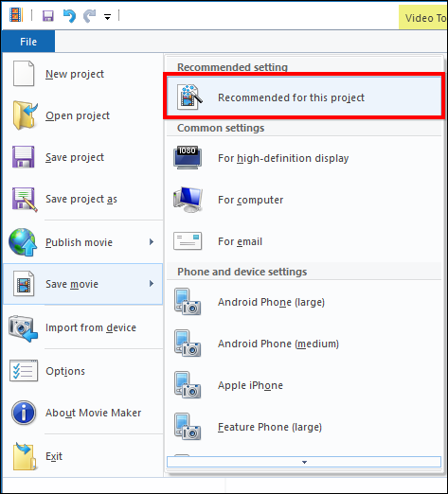Click the Import from device camera icon
Viewport: 448px width, 494px height.
click(24, 328)
